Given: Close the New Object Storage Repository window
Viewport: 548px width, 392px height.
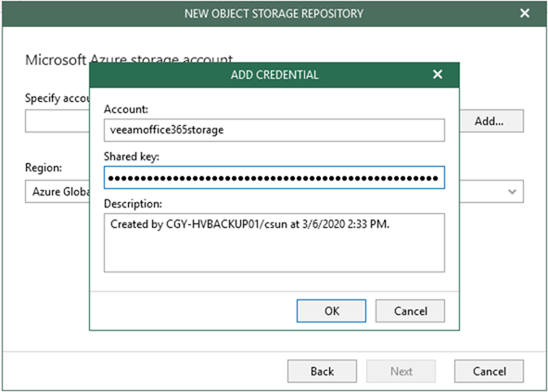Looking at the screenshot, I should pyautogui.click(x=525, y=13).
